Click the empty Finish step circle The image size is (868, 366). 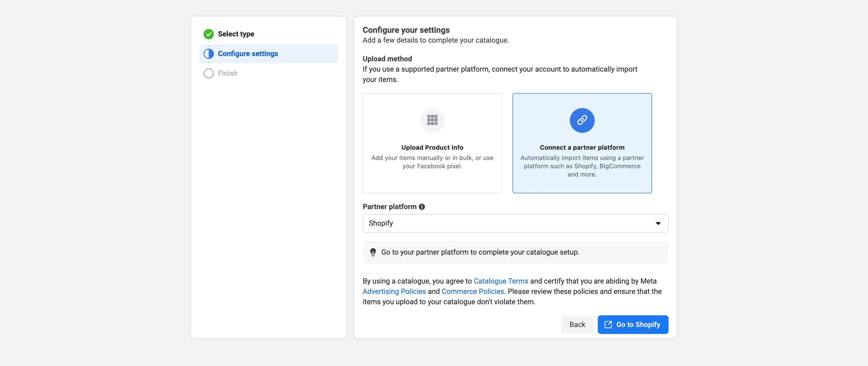(x=208, y=73)
